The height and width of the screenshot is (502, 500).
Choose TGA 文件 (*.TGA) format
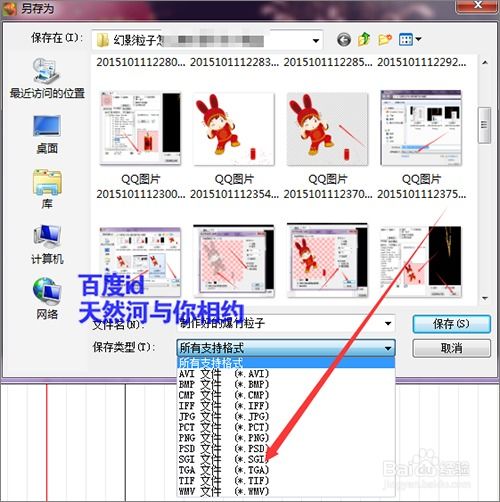pos(286,470)
